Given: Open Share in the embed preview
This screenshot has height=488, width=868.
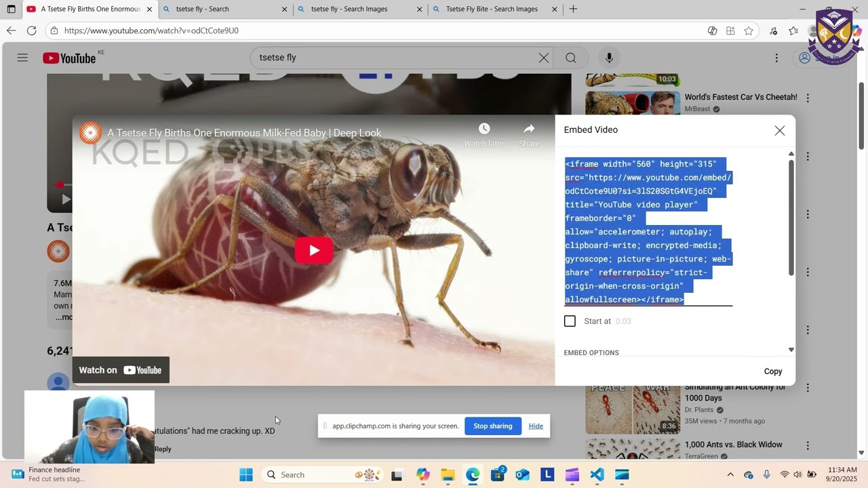Looking at the screenshot, I should coord(529,135).
